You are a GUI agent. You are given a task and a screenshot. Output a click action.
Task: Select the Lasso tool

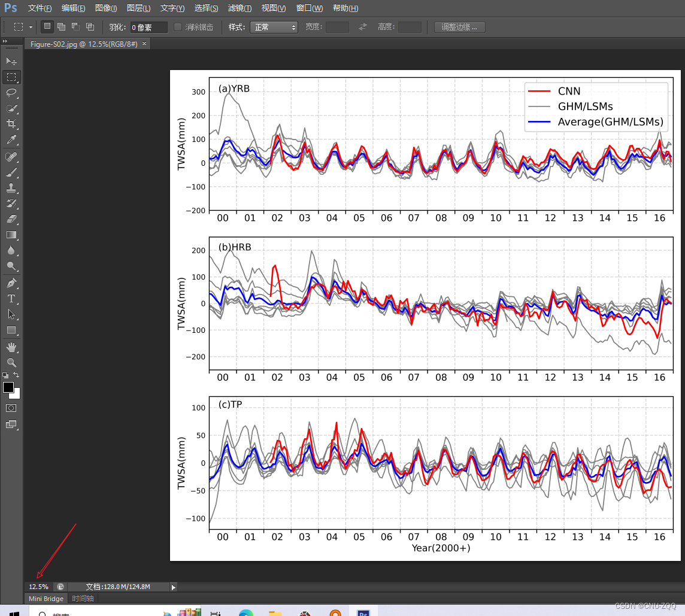point(11,93)
